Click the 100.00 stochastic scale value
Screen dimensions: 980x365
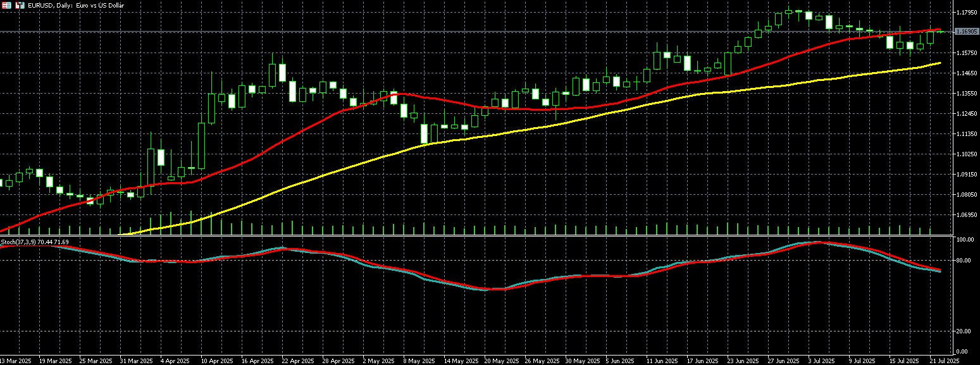click(x=965, y=240)
